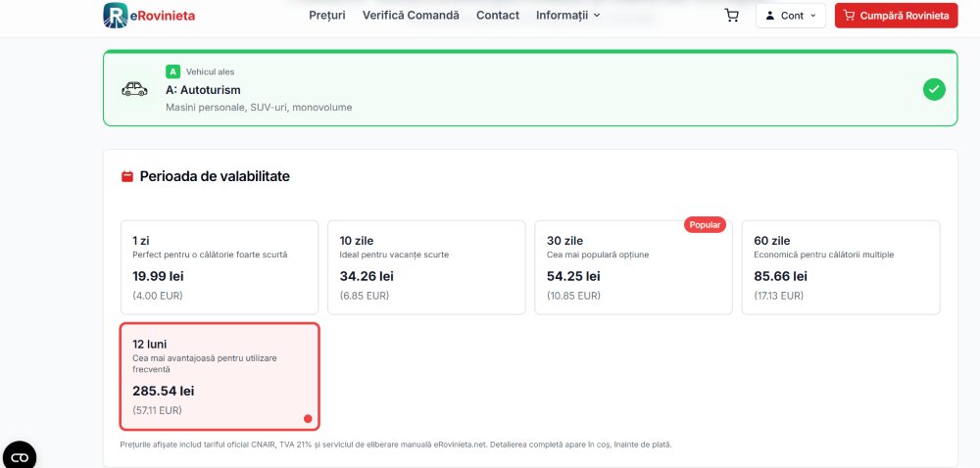Screen dimensions: 980x468
Task: Click the green checkmark on Autoturism
Action: point(934,89)
